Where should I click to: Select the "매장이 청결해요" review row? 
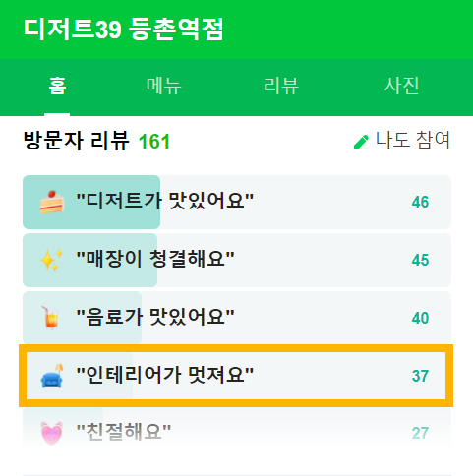point(237,260)
